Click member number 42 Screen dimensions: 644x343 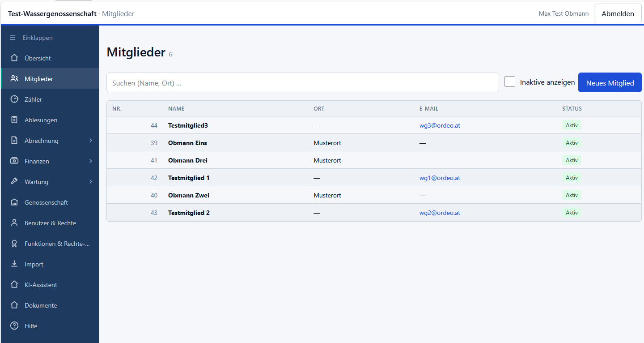pyautogui.click(x=154, y=178)
